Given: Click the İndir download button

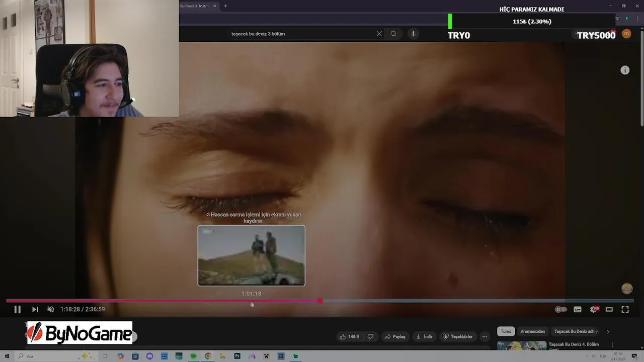Looking at the screenshot, I should [x=425, y=337].
